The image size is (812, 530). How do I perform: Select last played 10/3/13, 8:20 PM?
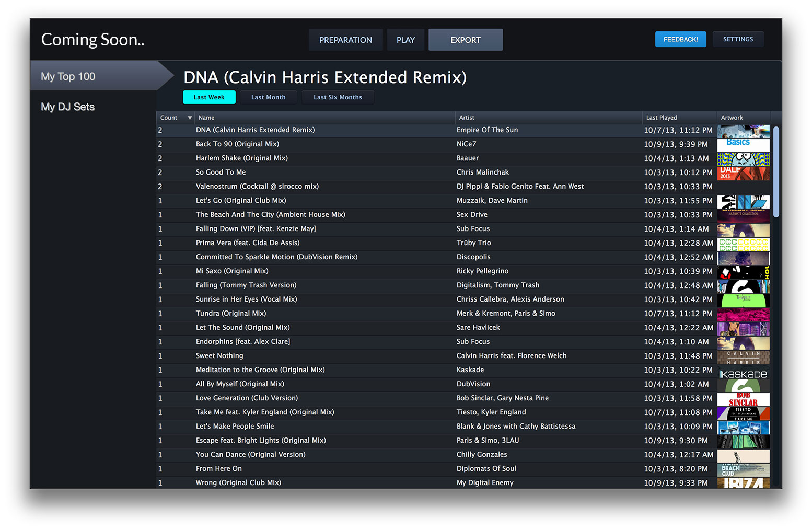click(x=676, y=469)
